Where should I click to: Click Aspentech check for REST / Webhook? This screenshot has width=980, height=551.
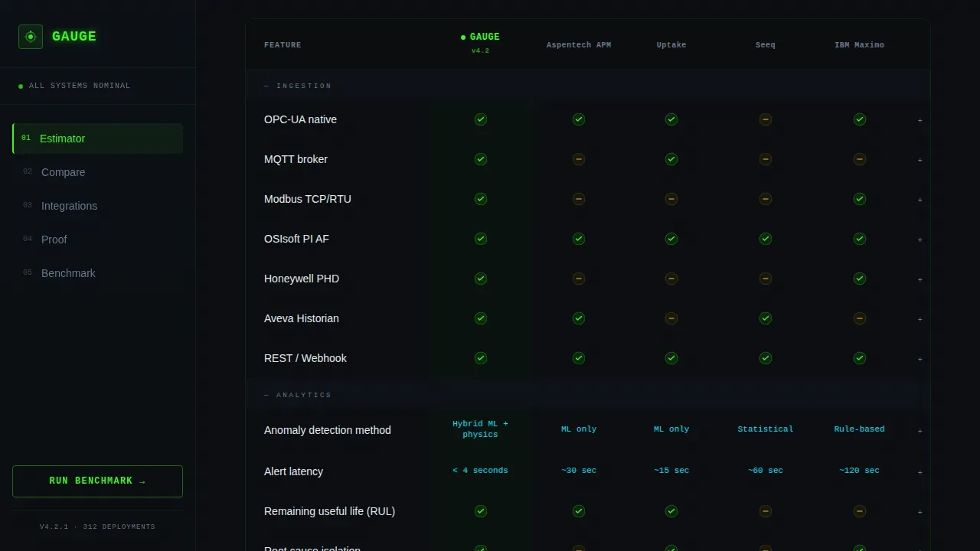[579, 358]
